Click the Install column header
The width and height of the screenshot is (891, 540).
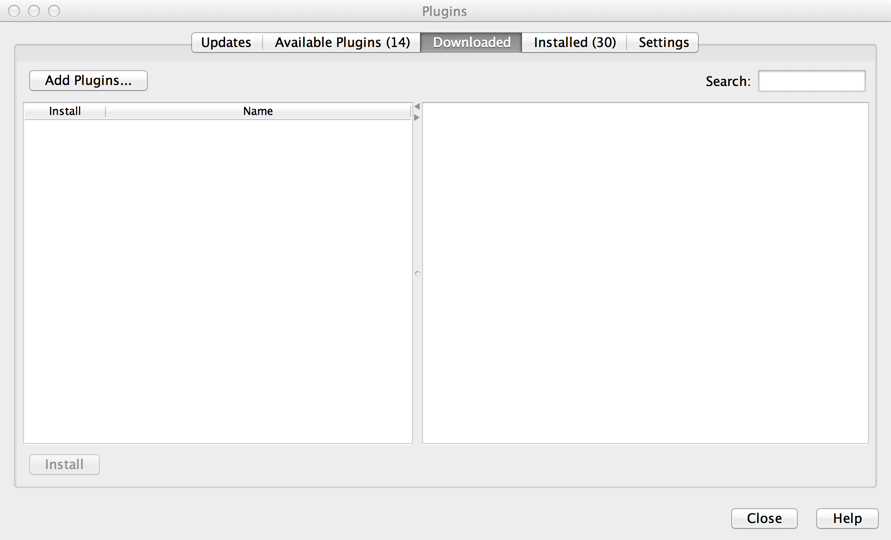point(65,111)
